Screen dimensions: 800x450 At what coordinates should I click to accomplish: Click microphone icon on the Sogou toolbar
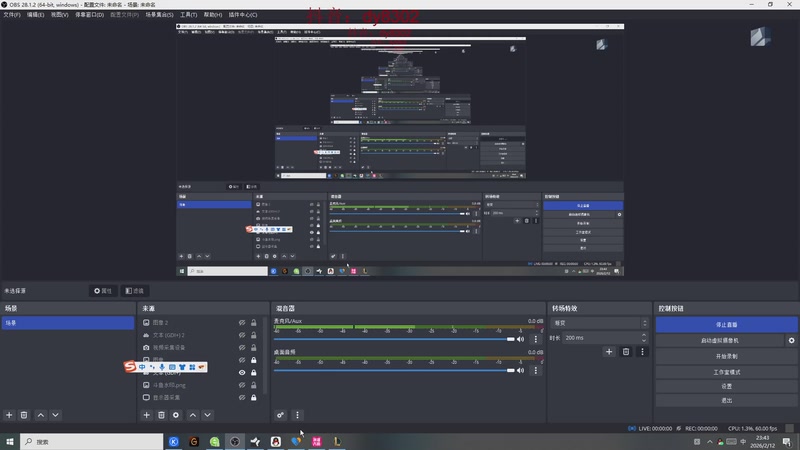click(162, 367)
